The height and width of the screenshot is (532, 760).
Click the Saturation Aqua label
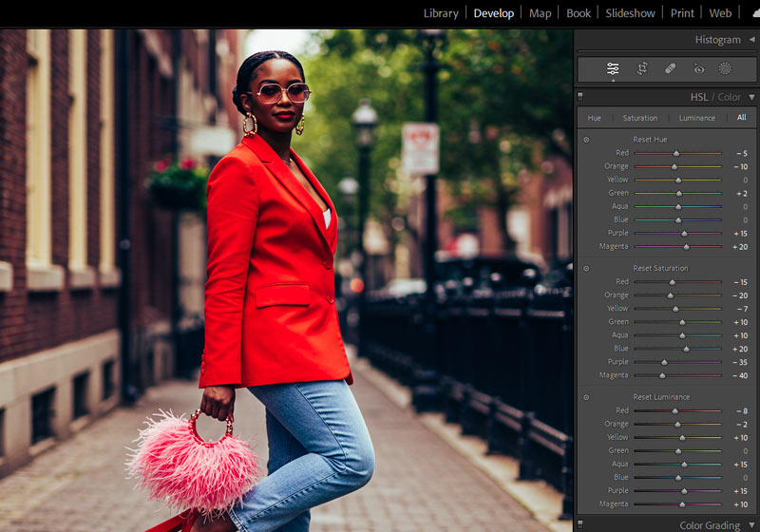tap(619, 334)
